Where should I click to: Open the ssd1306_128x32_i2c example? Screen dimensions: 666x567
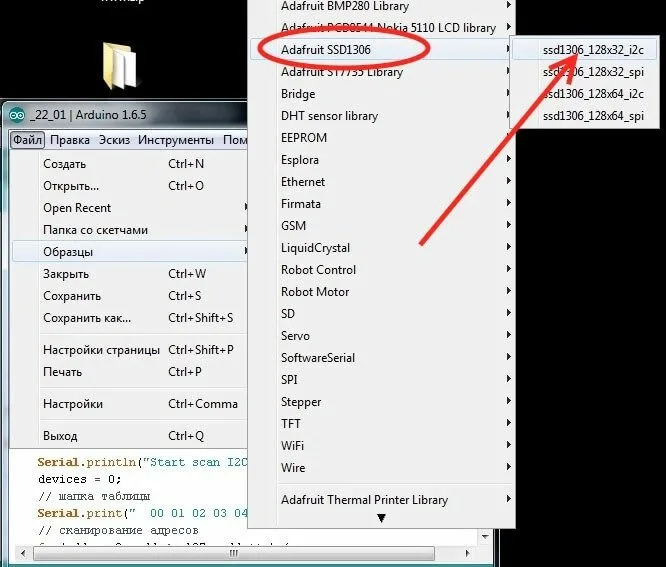click(584, 50)
